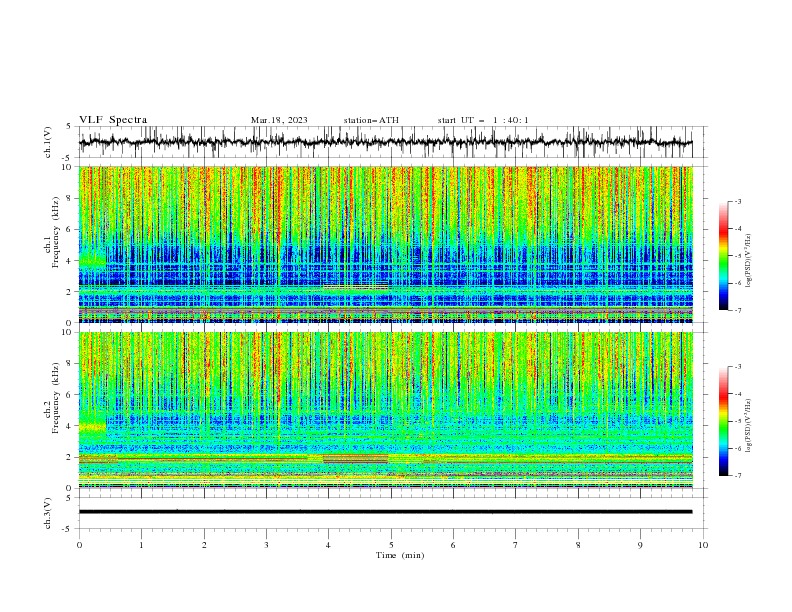Click time axis tick label "6"
Screen dimensions: 792x612
click(x=453, y=545)
